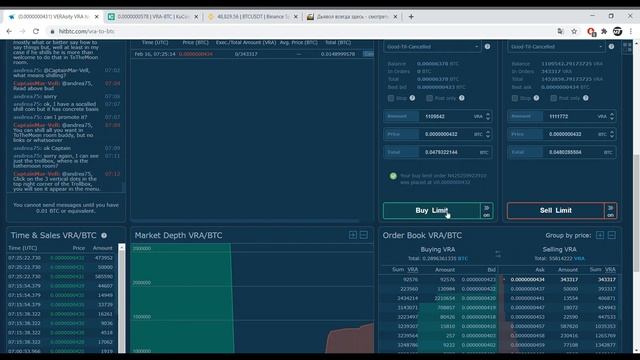
Task: Open the browser profile avatar icon
Action: [x=618, y=31]
